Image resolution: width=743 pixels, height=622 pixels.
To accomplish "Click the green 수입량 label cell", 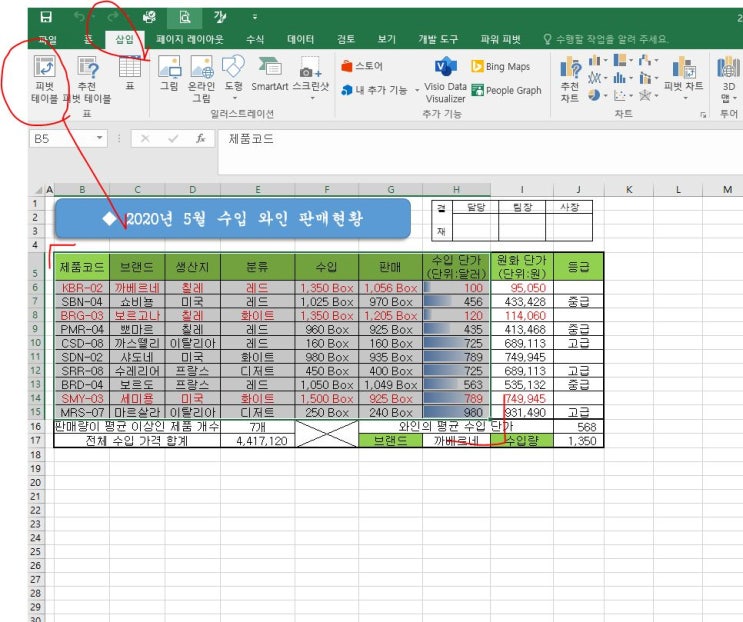I will 522,441.
